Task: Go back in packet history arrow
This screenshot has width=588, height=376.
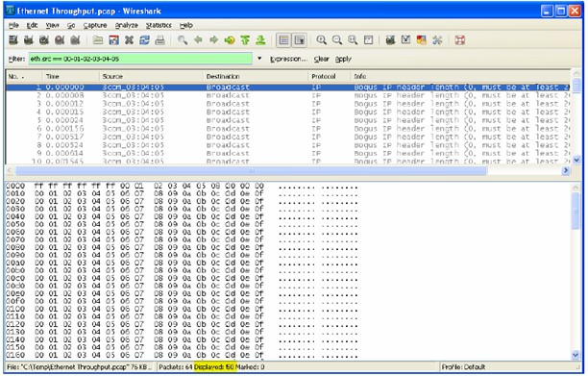Action: coord(198,40)
